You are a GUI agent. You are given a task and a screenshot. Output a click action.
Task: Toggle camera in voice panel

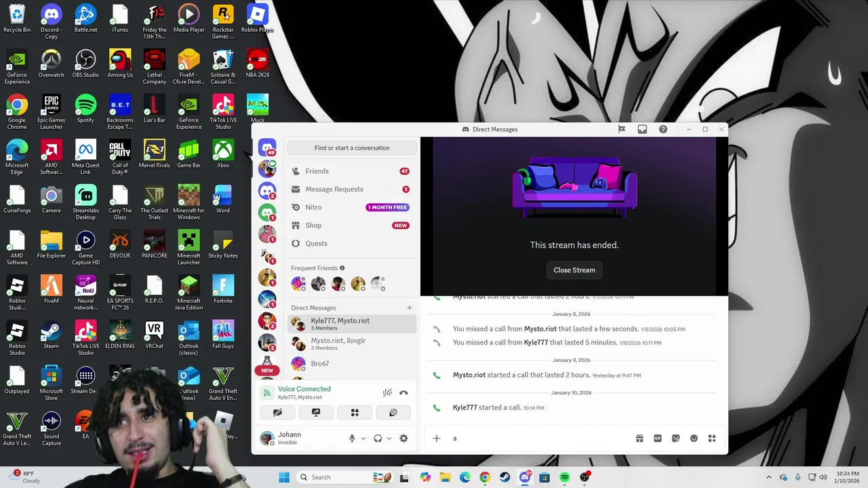click(277, 412)
